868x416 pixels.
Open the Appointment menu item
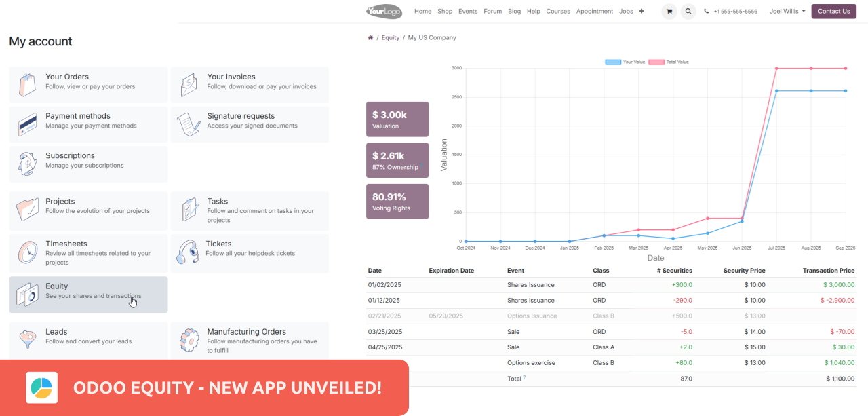coord(595,12)
